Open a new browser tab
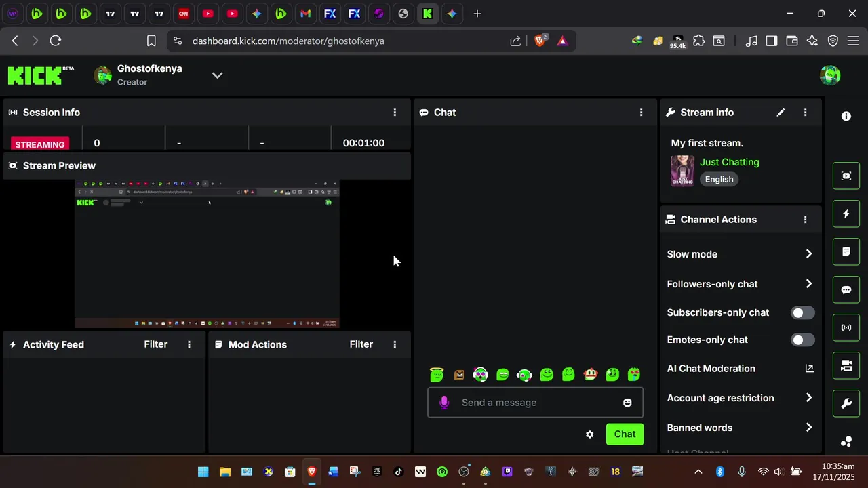 click(x=477, y=14)
